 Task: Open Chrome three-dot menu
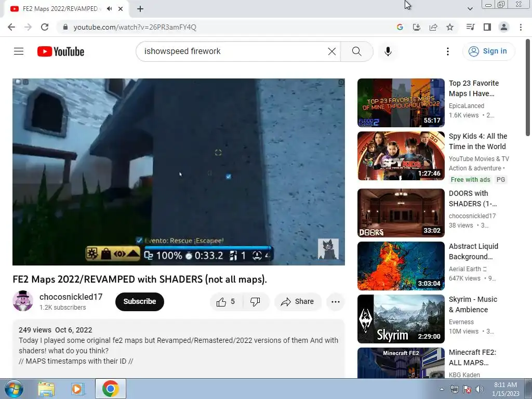click(521, 27)
